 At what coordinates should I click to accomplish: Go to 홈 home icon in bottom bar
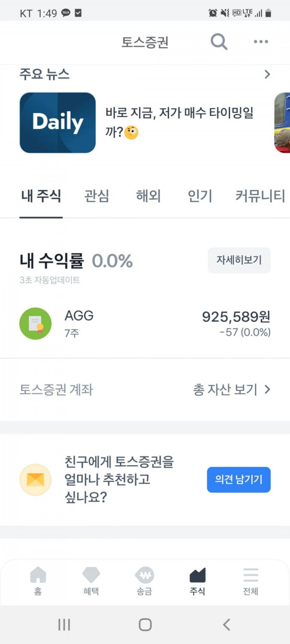(x=38, y=575)
